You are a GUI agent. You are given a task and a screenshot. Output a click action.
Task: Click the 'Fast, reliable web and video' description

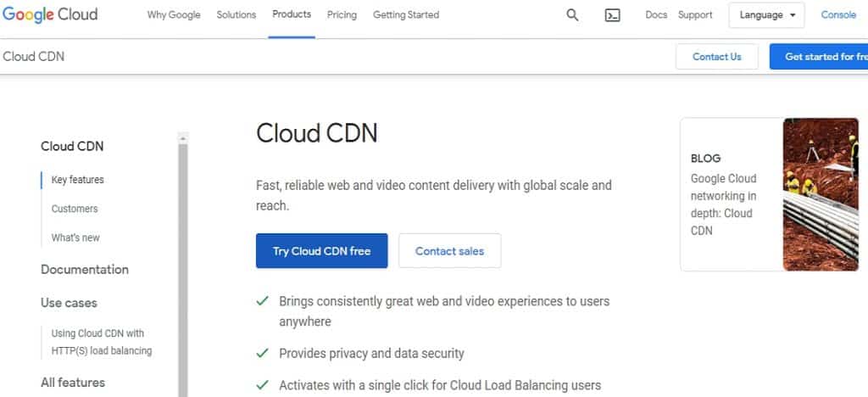click(x=434, y=195)
